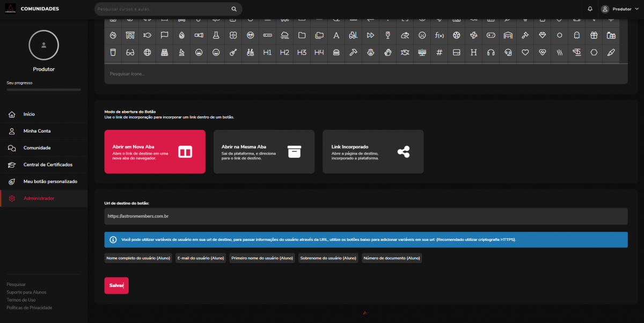Open the 'Termos de Uso' footer link
644x323 pixels.
pos(21,300)
